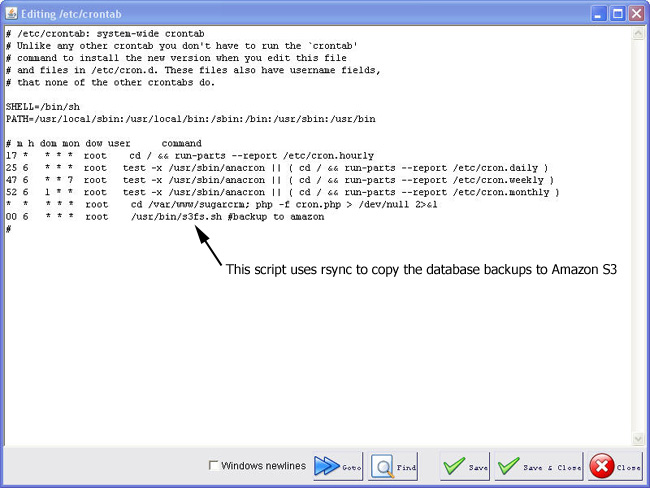
Task: Click the scrollbar up arrow
Action: click(638, 34)
